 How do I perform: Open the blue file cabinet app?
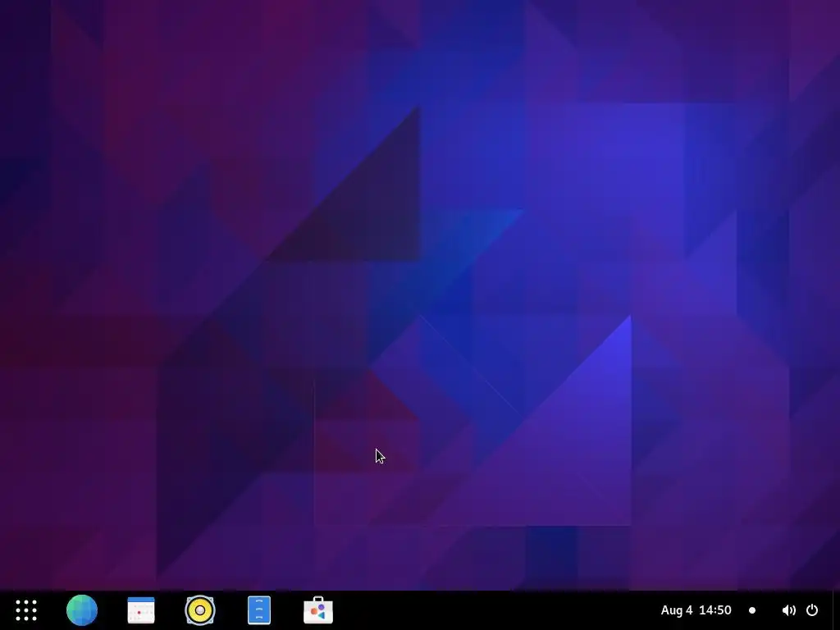(x=259, y=610)
